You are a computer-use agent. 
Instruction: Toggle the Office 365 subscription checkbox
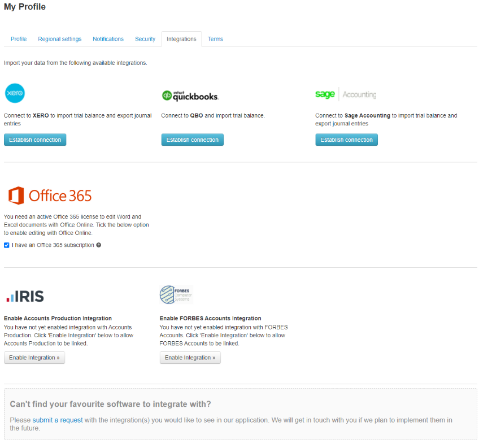[7, 245]
